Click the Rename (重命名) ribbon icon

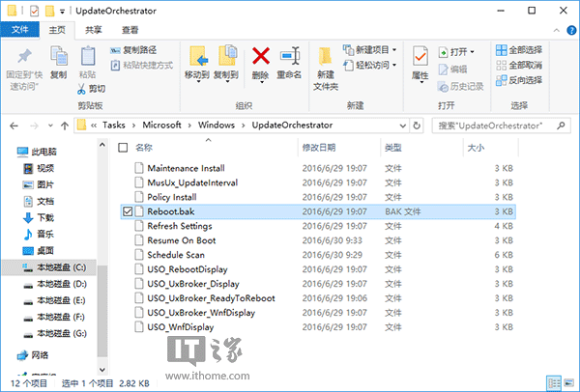click(x=290, y=58)
